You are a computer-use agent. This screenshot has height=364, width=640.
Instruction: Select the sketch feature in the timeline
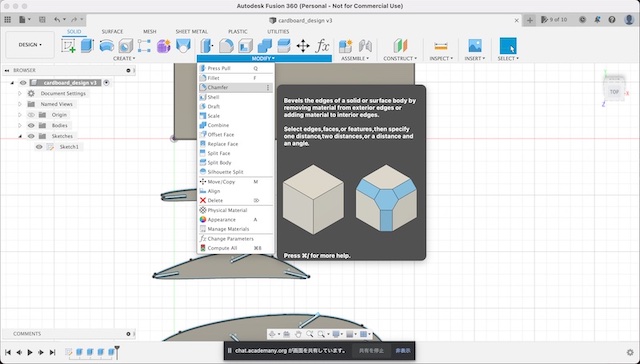pos(68,352)
